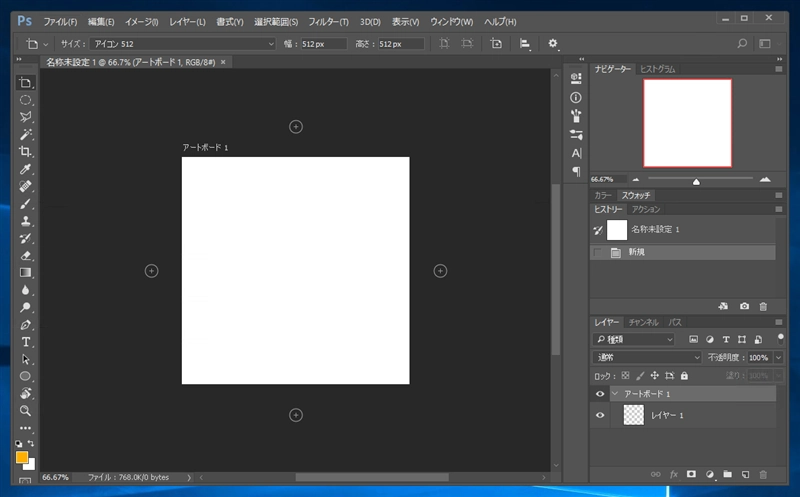
Task: Choose the Gradient tool
Action: tap(26, 272)
